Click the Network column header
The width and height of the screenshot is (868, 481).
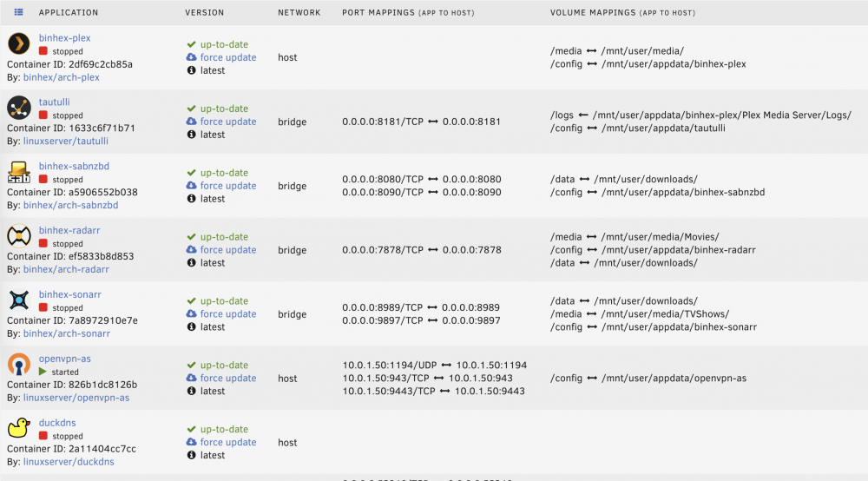299,12
